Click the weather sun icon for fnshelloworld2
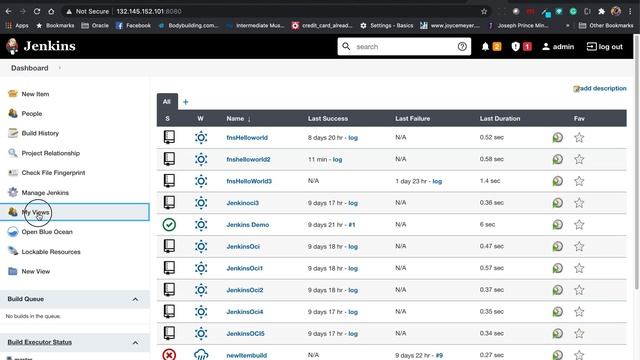Screen dimensions: 640x360 [201, 159]
